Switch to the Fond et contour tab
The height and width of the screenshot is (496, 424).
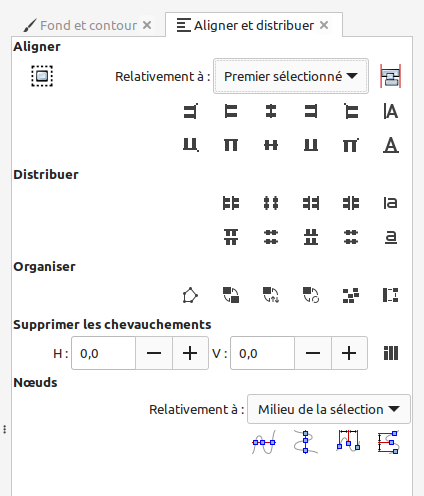click(80, 25)
